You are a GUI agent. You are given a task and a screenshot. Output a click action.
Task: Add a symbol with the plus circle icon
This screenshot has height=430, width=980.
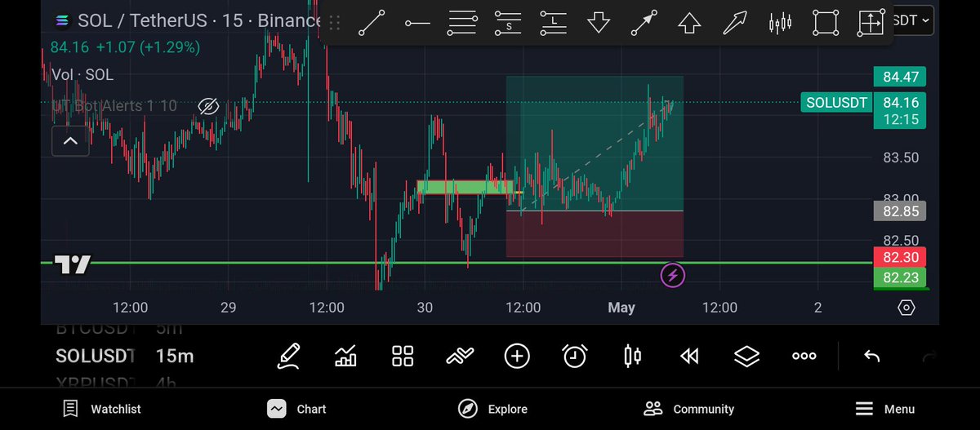coord(517,356)
